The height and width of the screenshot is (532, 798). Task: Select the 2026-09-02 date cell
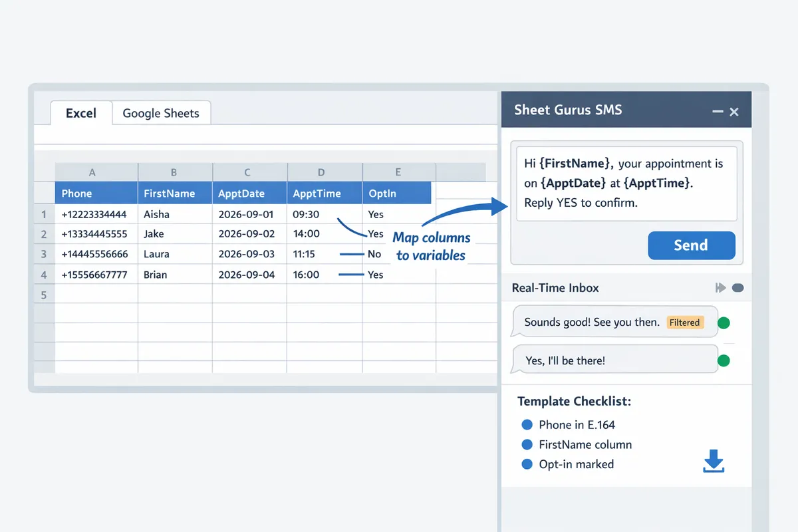249,234
